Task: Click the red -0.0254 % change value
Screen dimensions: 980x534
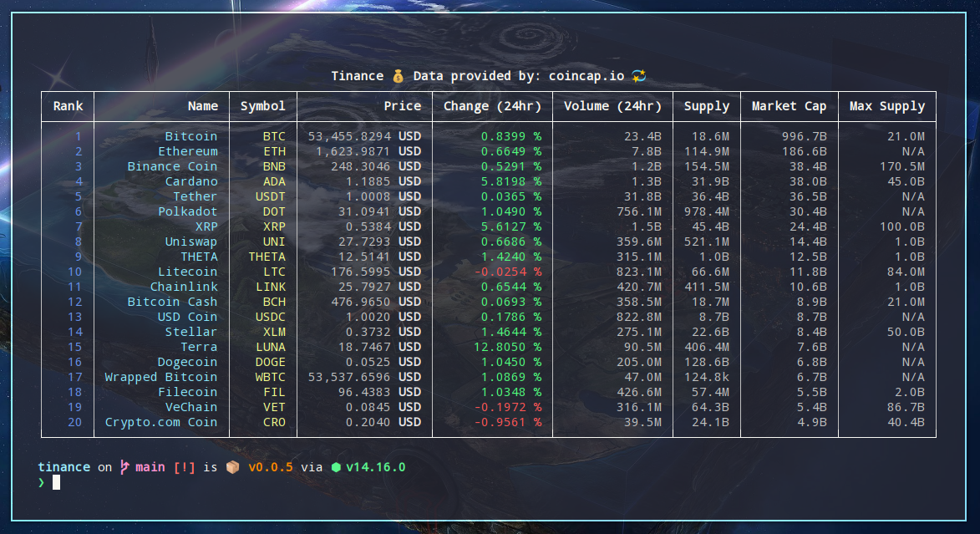Action: [x=507, y=272]
